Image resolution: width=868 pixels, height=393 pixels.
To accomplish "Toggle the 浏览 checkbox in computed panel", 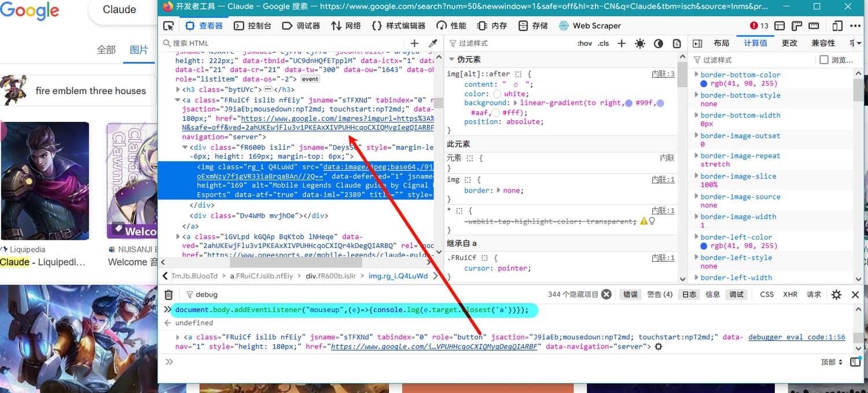I will coord(824,60).
